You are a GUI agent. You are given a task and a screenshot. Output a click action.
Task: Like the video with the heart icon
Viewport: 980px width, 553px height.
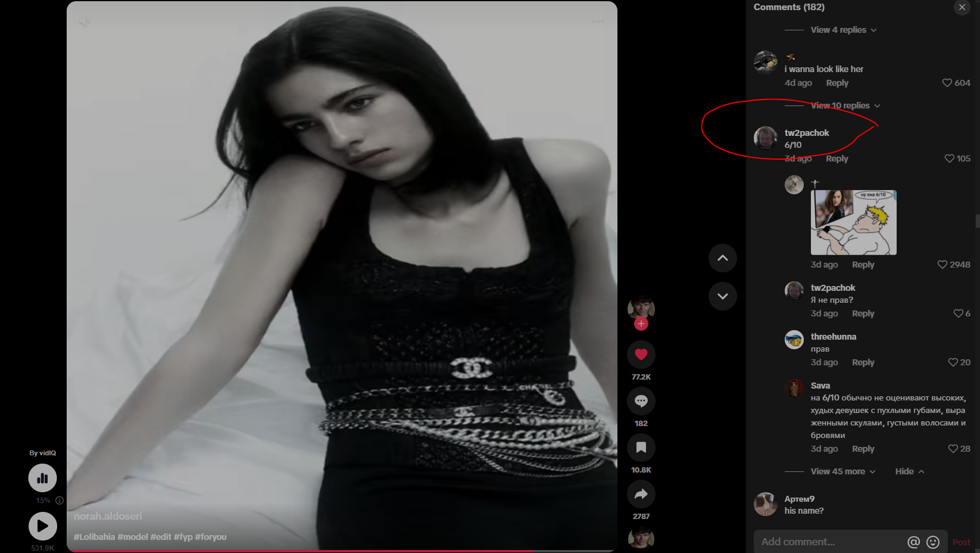pyautogui.click(x=641, y=355)
